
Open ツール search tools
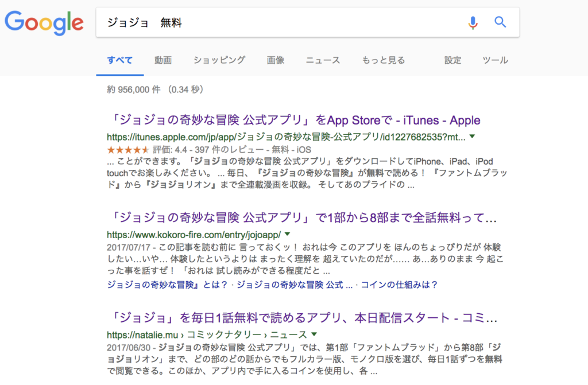point(495,60)
